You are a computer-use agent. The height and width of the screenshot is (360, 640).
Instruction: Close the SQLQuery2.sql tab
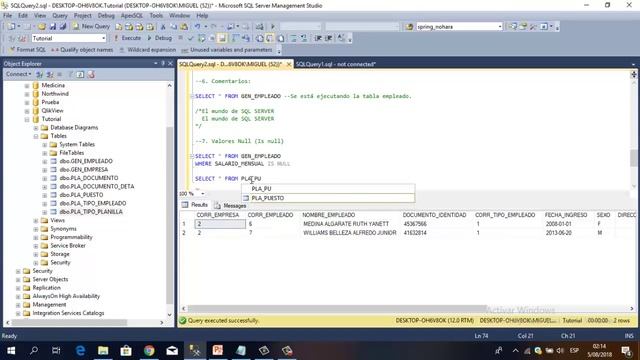tap(289, 64)
